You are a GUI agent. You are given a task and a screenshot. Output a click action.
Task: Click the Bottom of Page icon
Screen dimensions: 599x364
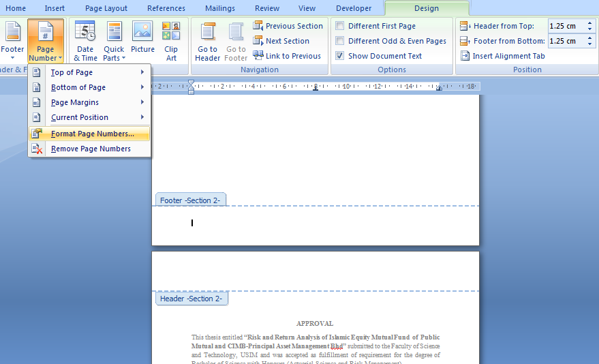coord(36,87)
